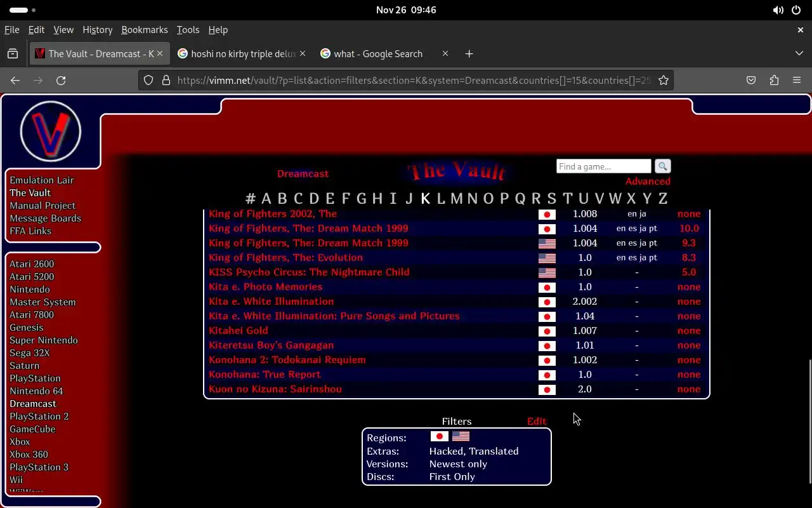Select the Super Nintendo system link
This screenshot has height=508, width=812.
point(44,340)
